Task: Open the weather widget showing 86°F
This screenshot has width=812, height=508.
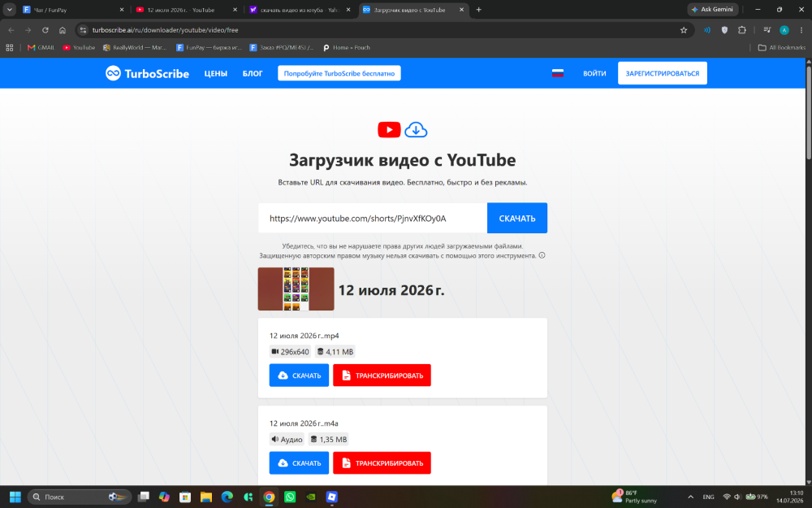Action: click(x=634, y=497)
